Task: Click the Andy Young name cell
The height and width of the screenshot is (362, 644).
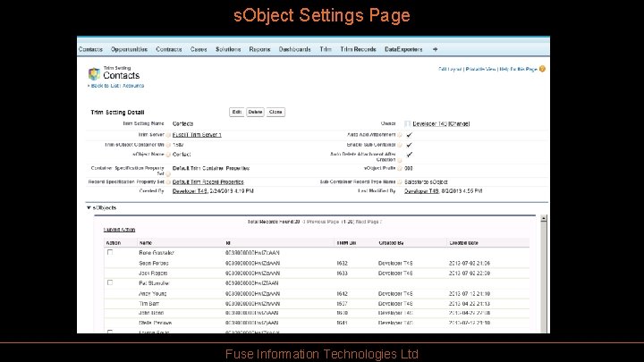Action: [152, 294]
